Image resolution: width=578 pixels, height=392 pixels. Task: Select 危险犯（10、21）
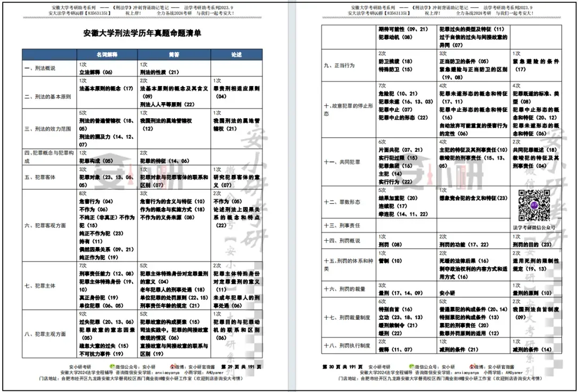397,94
